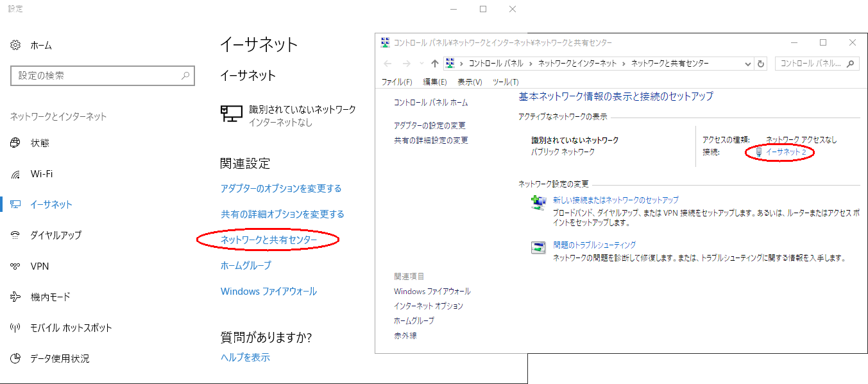Screen dimensions: 868x384
Task: Select the モバイル ホットスポット icon
Action: [x=15, y=327]
